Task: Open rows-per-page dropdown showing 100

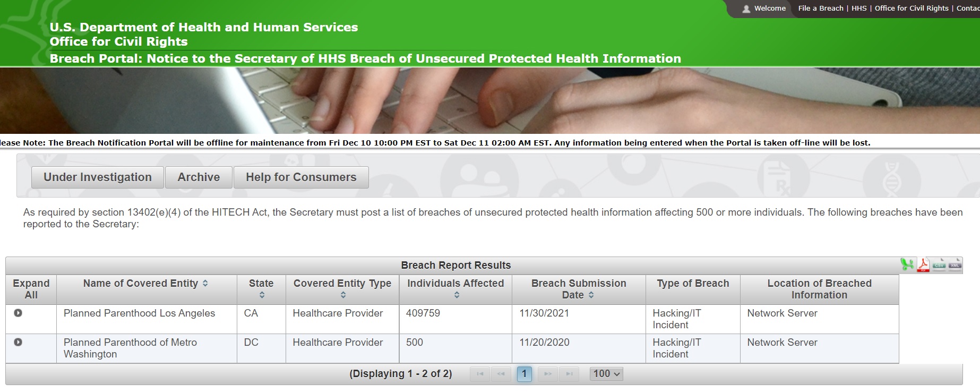Action: 606,374
